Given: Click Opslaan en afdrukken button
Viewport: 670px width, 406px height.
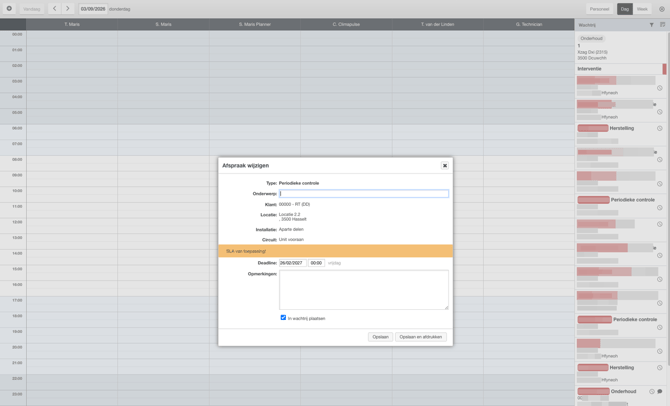Looking at the screenshot, I should click(421, 337).
